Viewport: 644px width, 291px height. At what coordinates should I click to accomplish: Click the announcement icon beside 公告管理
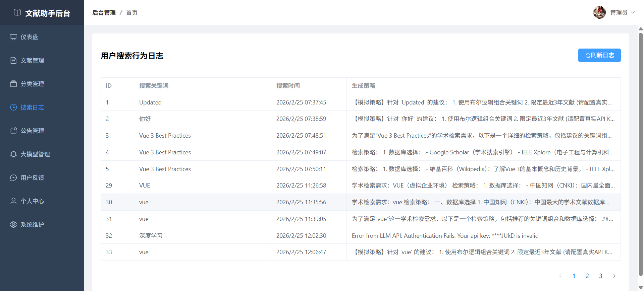[x=13, y=131]
